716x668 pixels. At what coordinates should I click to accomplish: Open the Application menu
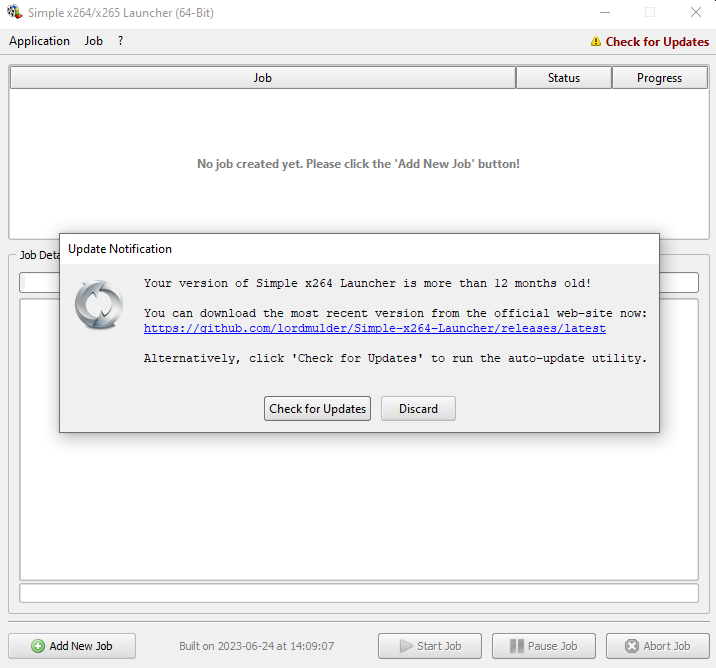coord(39,41)
